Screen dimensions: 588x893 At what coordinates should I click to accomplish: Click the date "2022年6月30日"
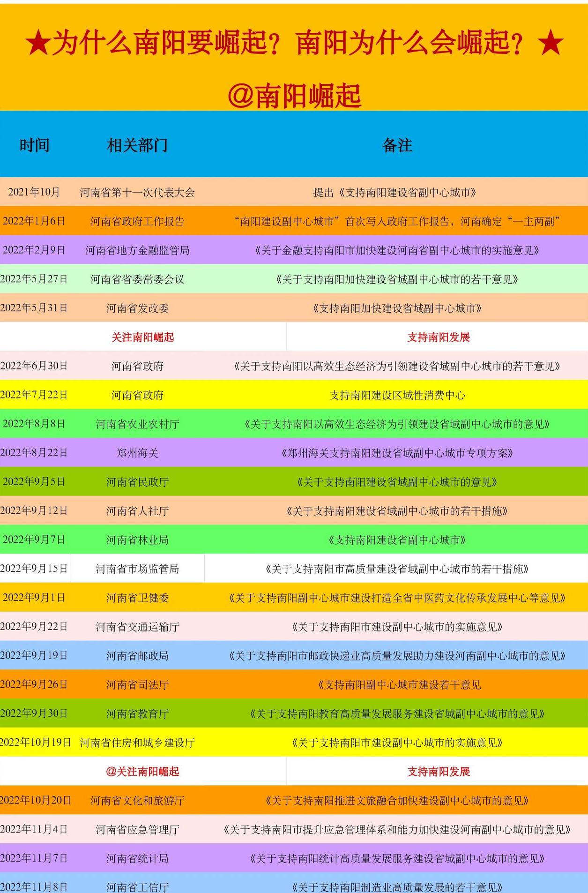pos(34,366)
